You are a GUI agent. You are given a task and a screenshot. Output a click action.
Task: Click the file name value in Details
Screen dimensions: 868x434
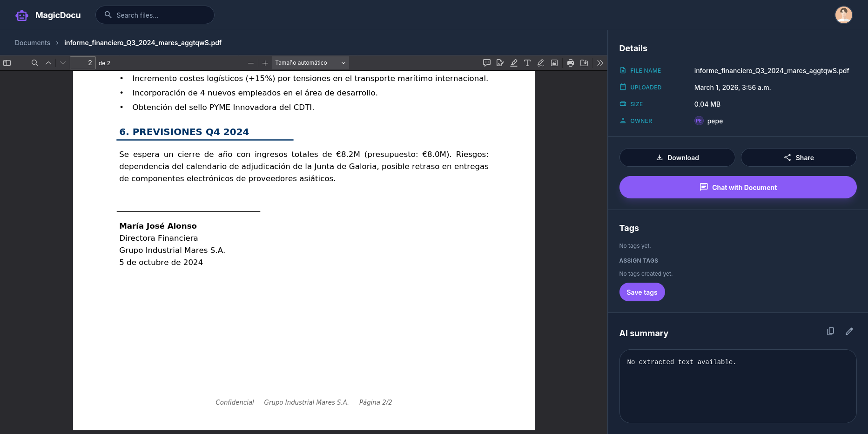coord(772,71)
